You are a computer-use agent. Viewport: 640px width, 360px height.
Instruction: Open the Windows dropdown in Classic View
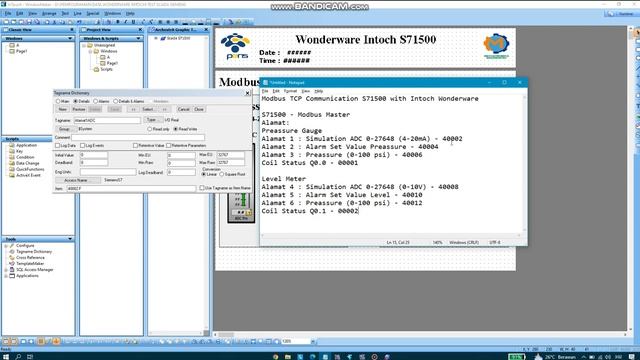coord(70,38)
